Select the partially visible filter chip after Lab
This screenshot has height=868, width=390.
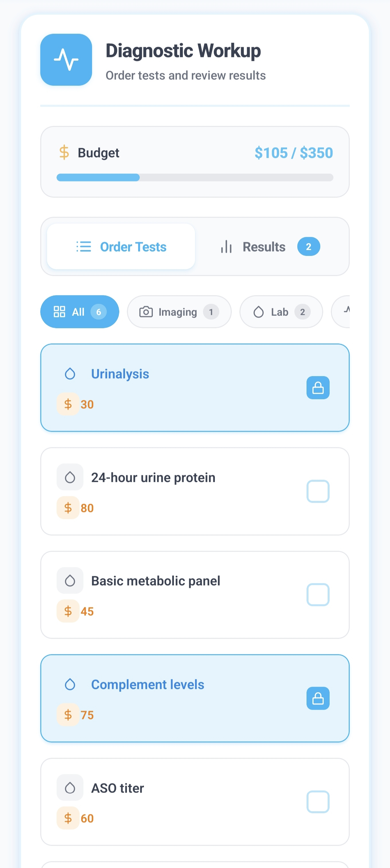[342, 312]
